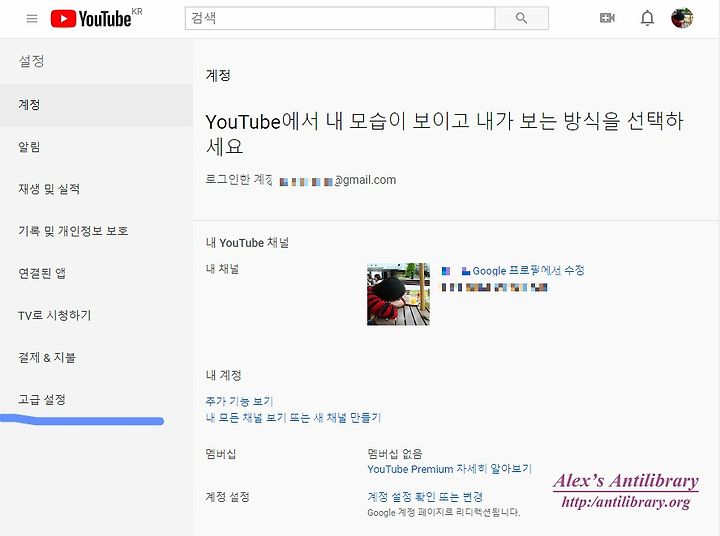Open YouTube Premium 자세히 알아보기 link
The height and width of the screenshot is (536, 720).
[450, 469]
